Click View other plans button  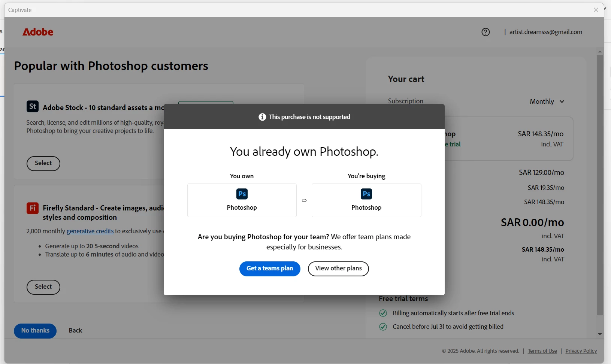pos(338,269)
